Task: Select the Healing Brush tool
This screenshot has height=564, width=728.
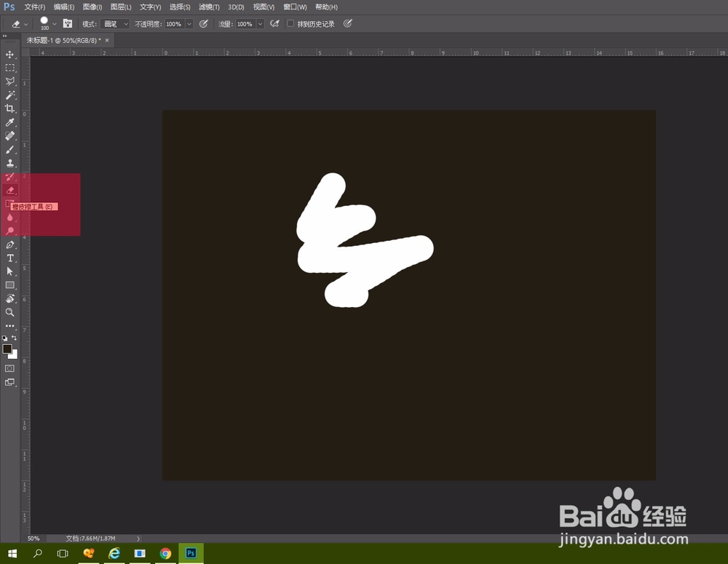Action: coord(9,135)
